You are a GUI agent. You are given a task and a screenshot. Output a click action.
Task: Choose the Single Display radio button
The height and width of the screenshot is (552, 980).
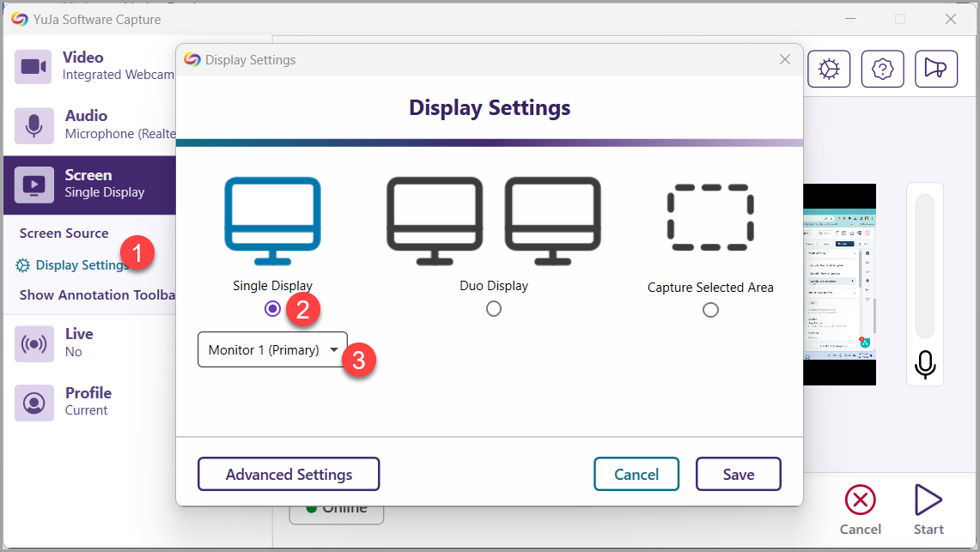point(272,308)
